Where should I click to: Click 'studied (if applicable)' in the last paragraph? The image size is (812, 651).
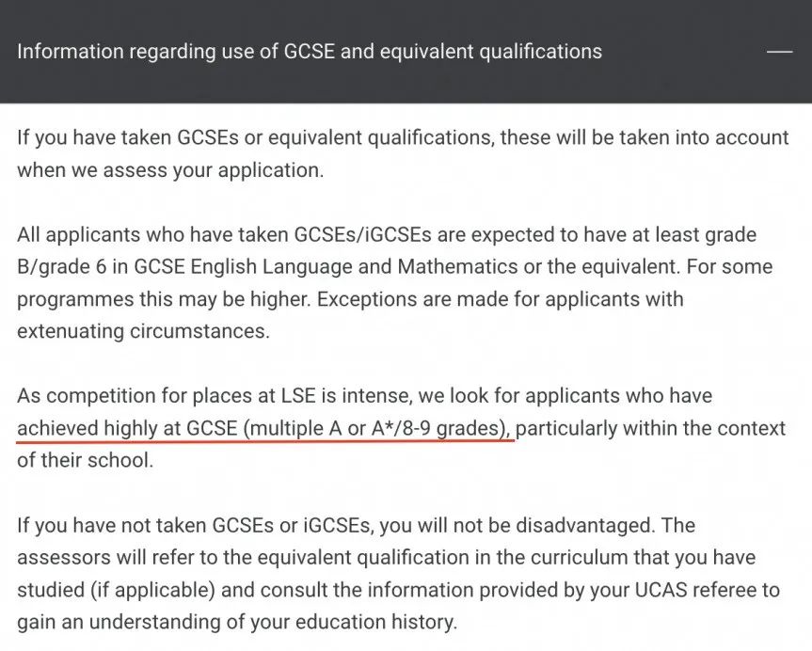tap(116, 591)
